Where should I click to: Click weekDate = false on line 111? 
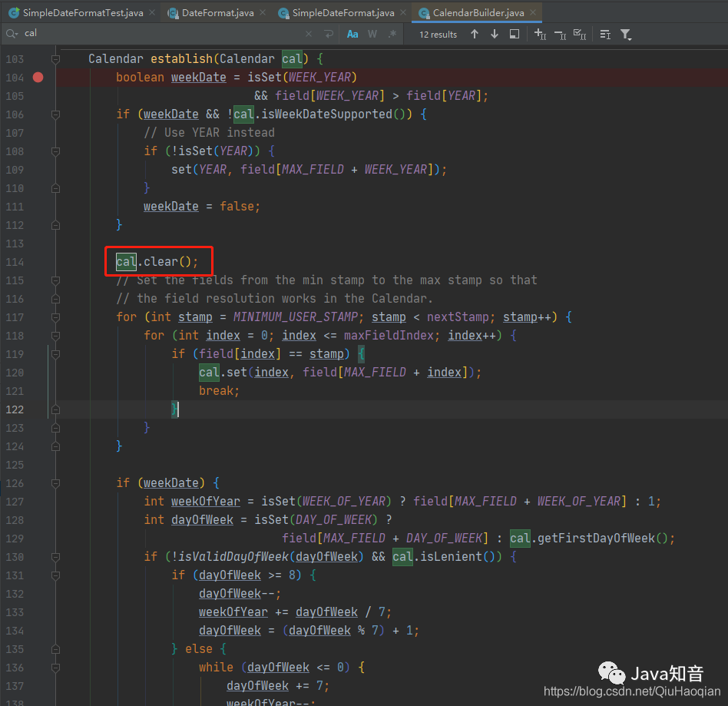[x=201, y=206]
